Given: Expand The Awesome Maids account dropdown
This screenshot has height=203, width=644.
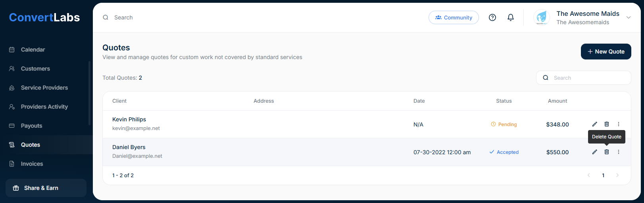Looking at the screenshot, I should pos(629,17).
